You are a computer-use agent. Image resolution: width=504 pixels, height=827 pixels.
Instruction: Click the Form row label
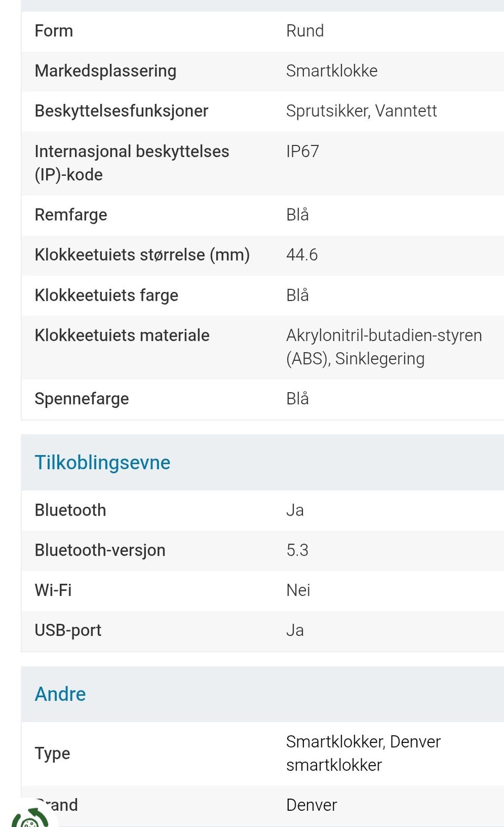54,31
